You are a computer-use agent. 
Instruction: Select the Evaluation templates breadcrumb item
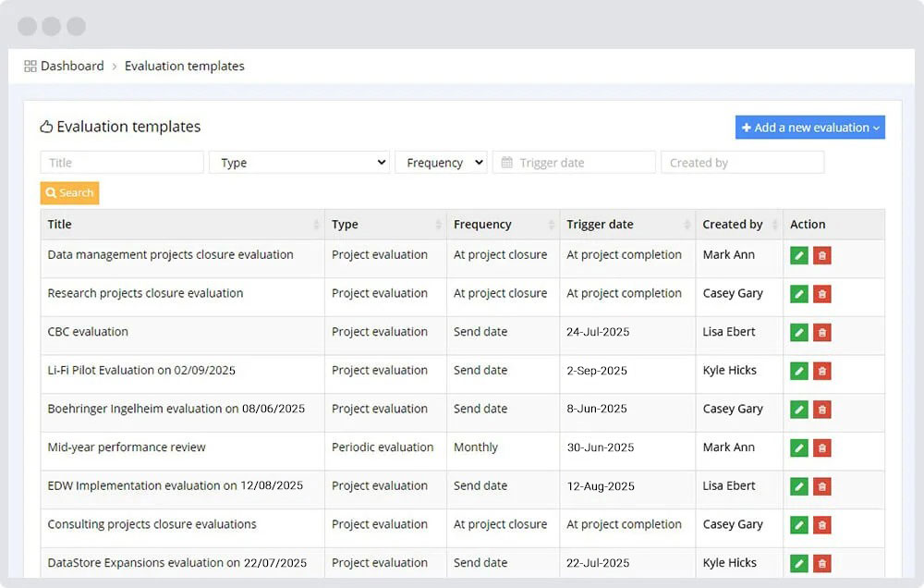point(184,66)
